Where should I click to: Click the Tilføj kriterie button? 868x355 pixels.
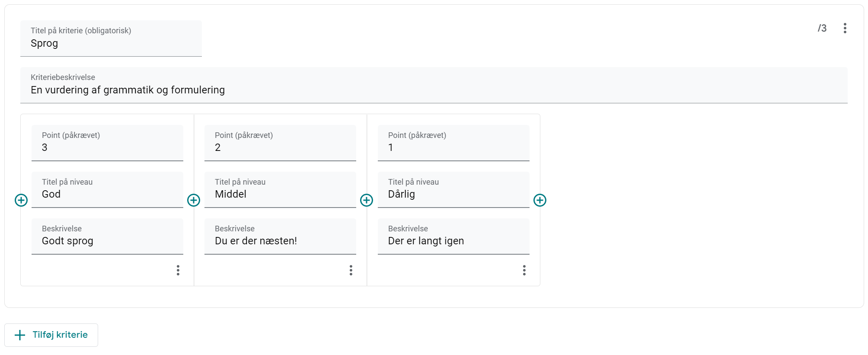(x=51, y=335)
